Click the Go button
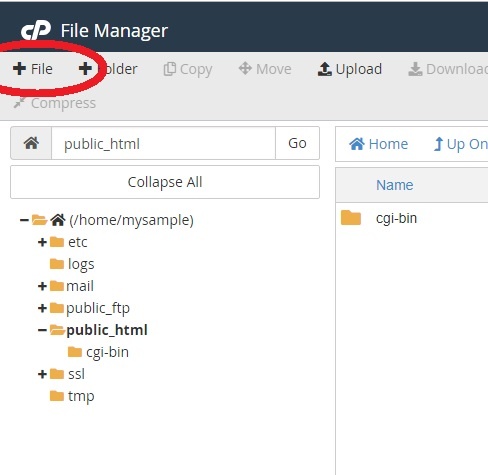The height and width of the screenshot is (475, 488). pos(297,143)
